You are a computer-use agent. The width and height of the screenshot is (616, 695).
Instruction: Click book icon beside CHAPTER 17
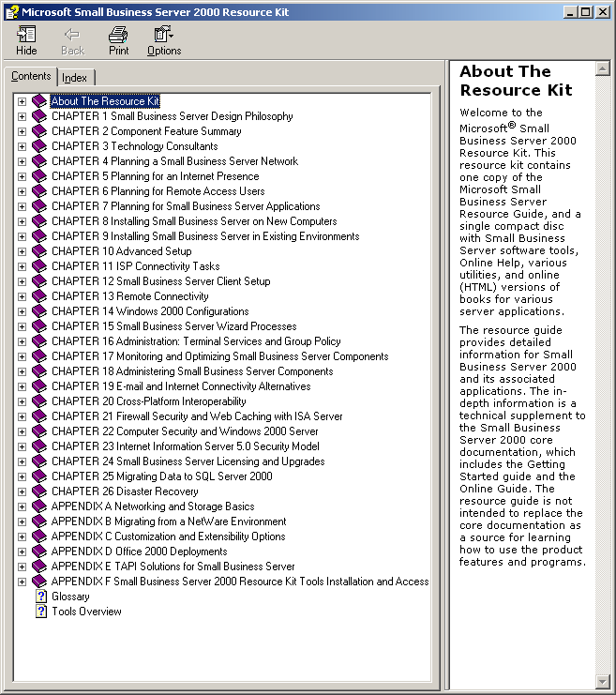point(39,356)
